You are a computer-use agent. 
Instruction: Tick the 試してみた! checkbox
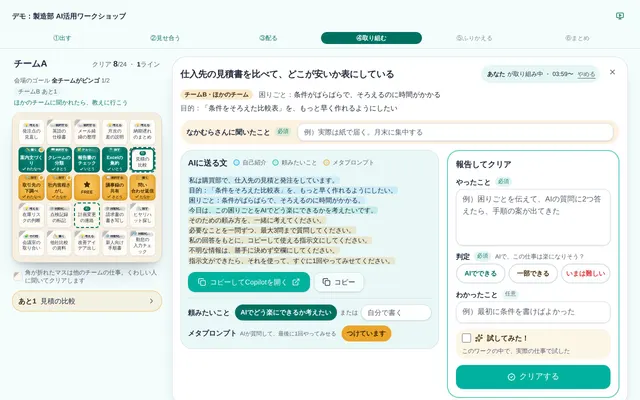pyautogui.click(x=467, y=338)
